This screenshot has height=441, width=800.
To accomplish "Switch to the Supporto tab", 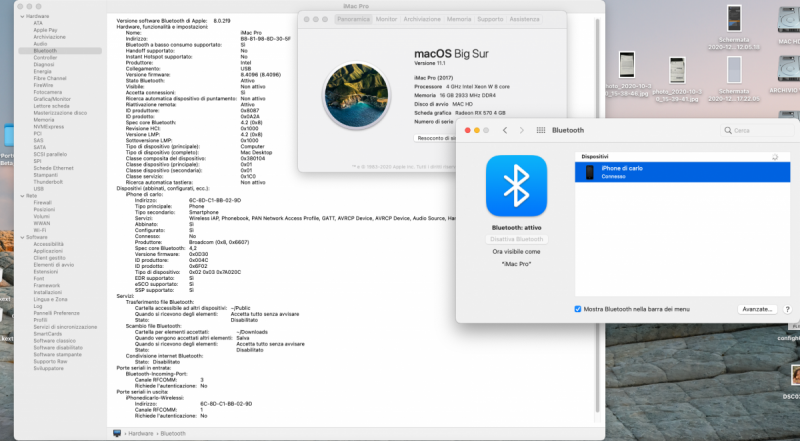I will pyautogui.click(x=490, y=19).
